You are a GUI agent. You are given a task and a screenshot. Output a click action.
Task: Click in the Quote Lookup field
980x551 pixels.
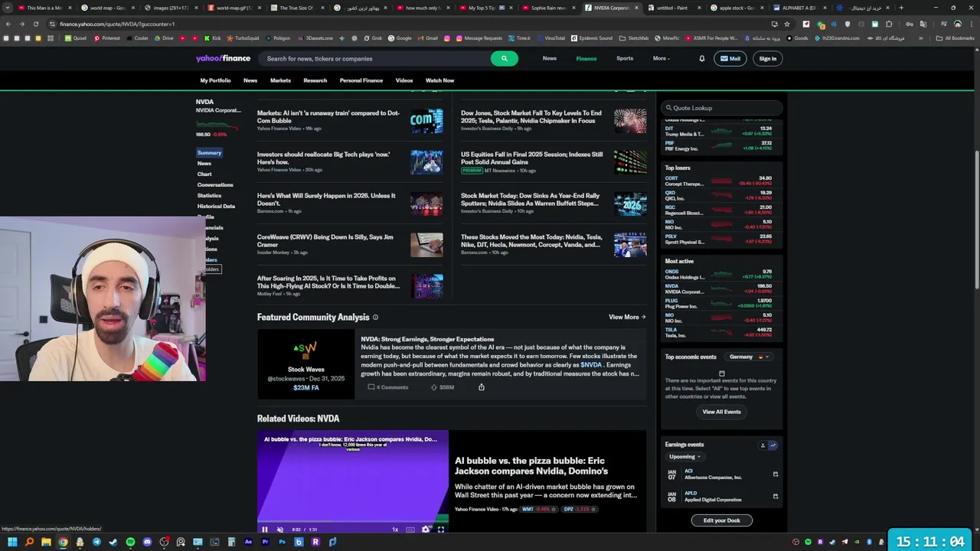(x=721, y=108)
